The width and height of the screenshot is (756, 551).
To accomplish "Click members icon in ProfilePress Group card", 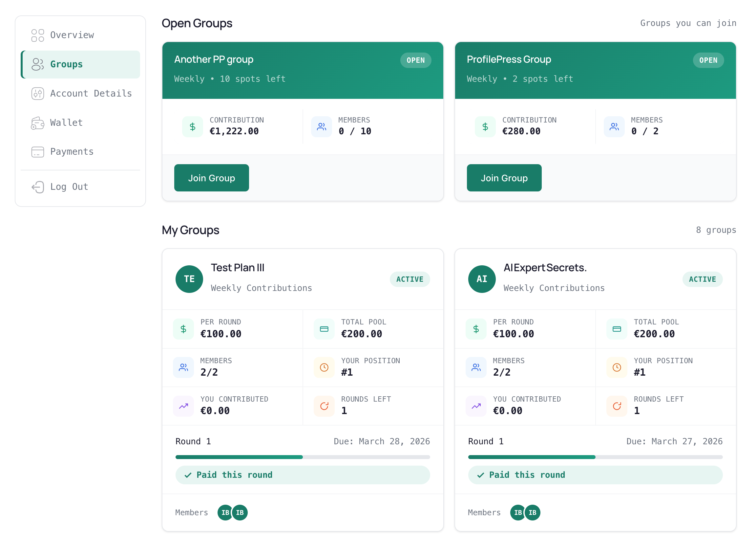I will 614,126.
